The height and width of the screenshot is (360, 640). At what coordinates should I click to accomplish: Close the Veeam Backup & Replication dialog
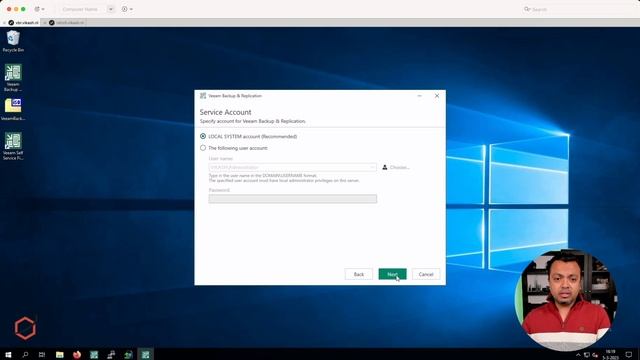(437, 96)
